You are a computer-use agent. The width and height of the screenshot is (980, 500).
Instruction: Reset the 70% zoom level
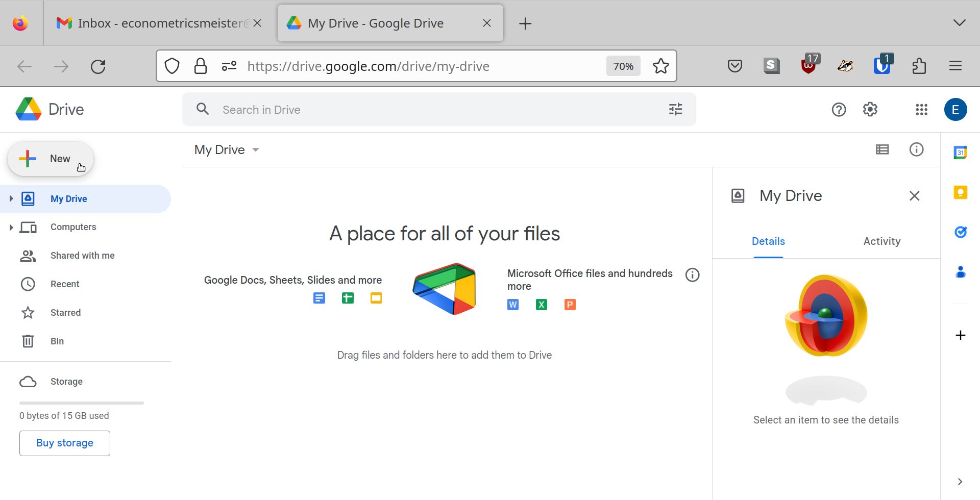(x=623, y=66)
